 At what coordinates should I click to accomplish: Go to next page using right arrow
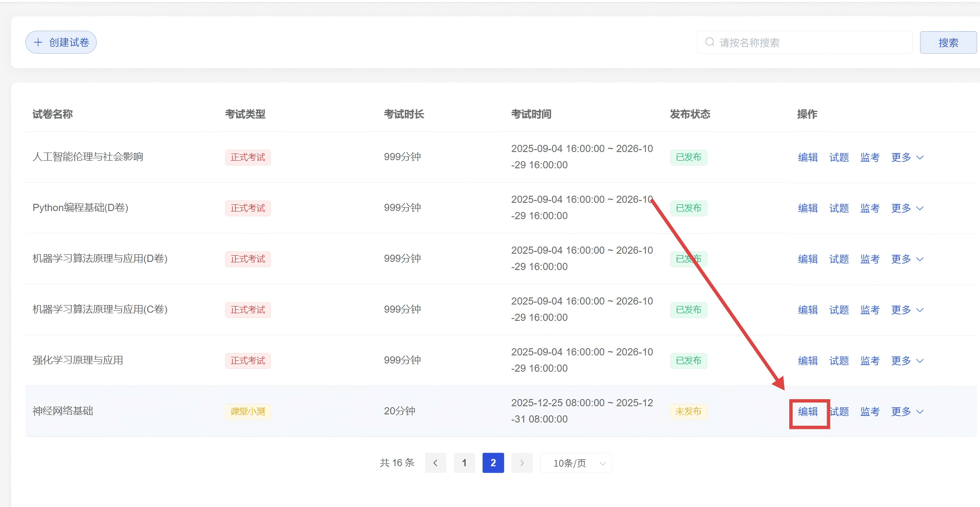[x=522, y=463]
